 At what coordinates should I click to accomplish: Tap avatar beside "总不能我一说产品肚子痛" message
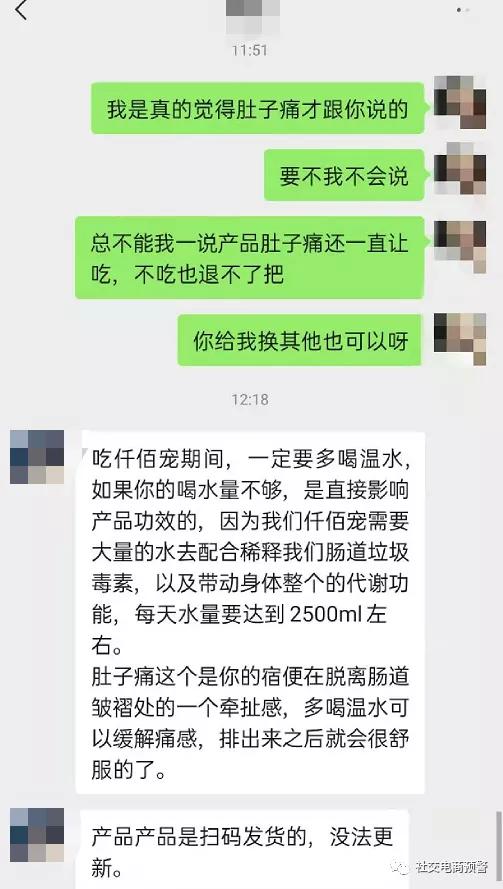[x=460, y=247]
